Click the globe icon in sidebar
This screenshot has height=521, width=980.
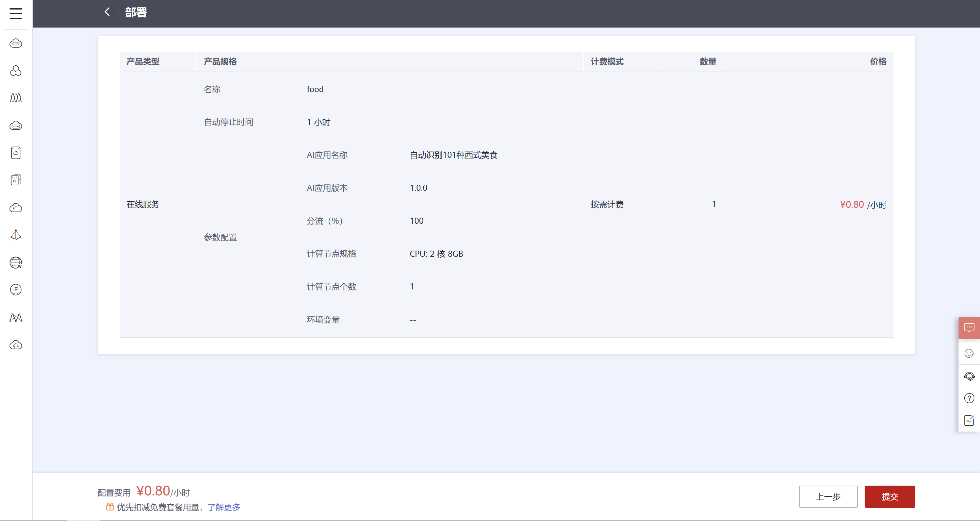click(16, 263)
